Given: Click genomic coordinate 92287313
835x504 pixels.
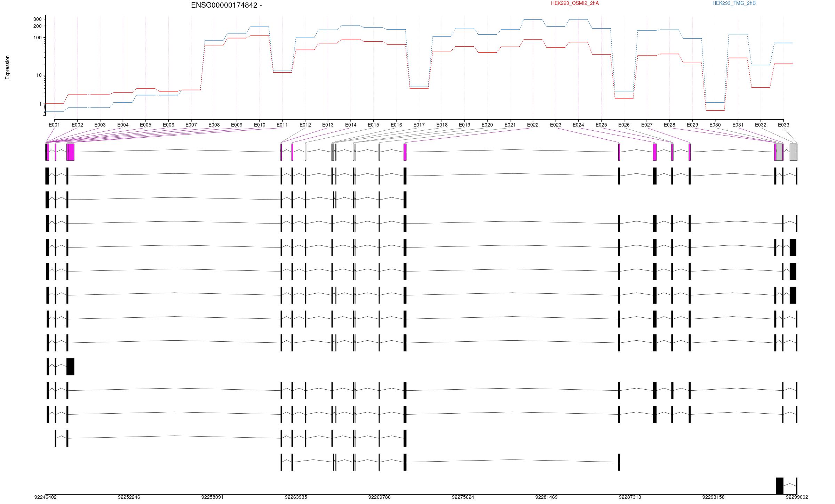Looking at the screenshot, I should coord(630,497).
